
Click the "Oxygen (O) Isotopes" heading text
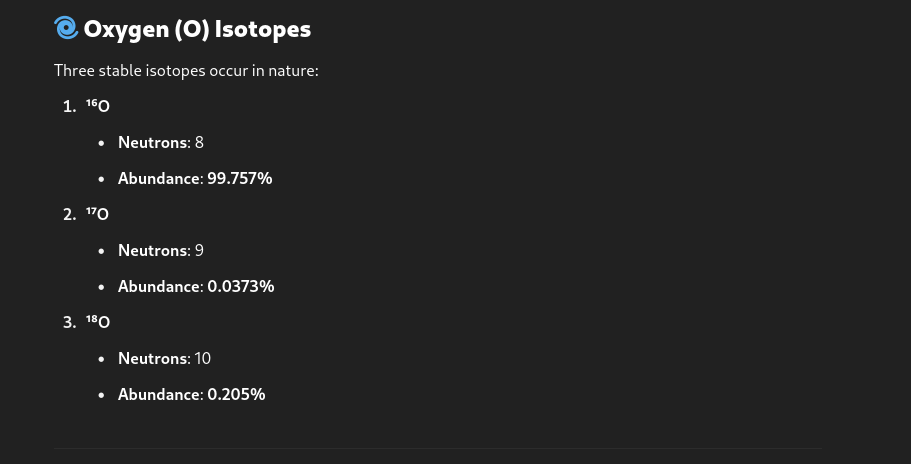tap(197, 29)
